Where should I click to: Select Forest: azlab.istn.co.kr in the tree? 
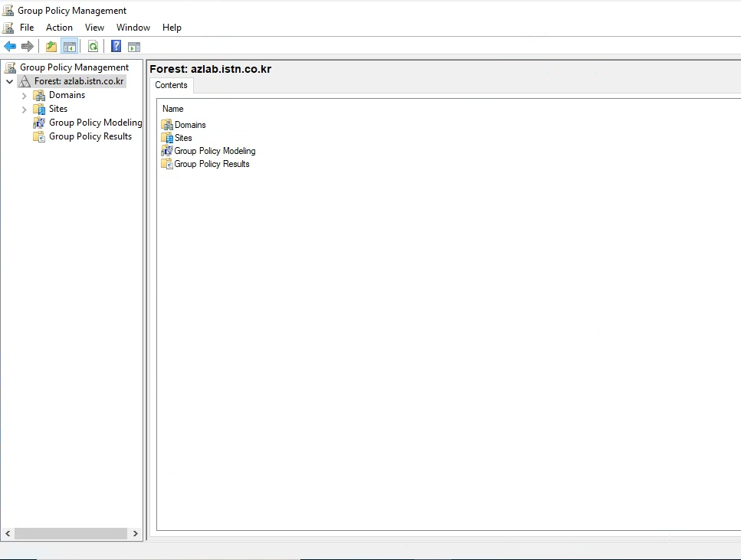(x=79, y=81)
